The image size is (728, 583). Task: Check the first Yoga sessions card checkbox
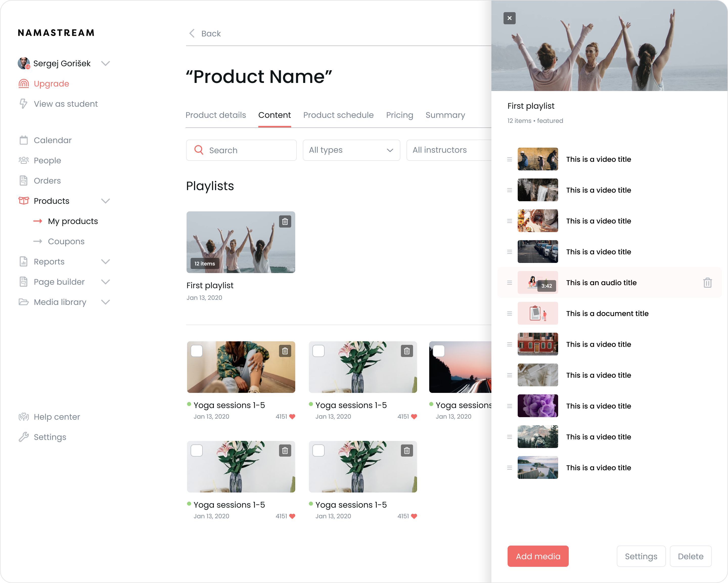pos(197,351)
